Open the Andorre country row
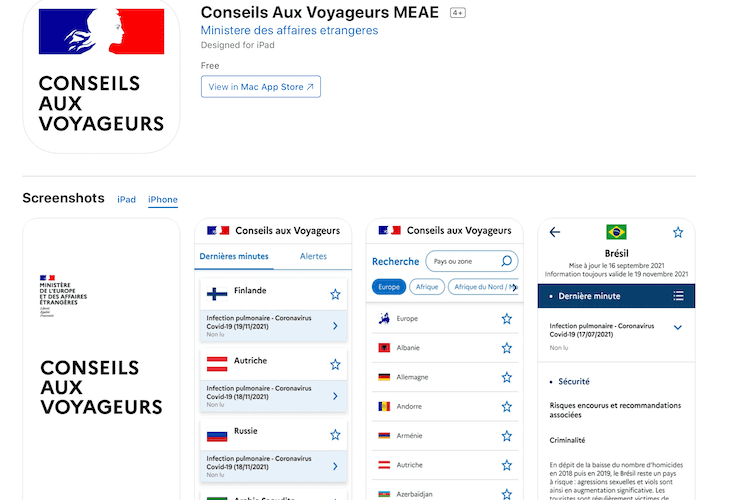Image resolution: width=745 pixels, height=500 pixels. point(445,406)
